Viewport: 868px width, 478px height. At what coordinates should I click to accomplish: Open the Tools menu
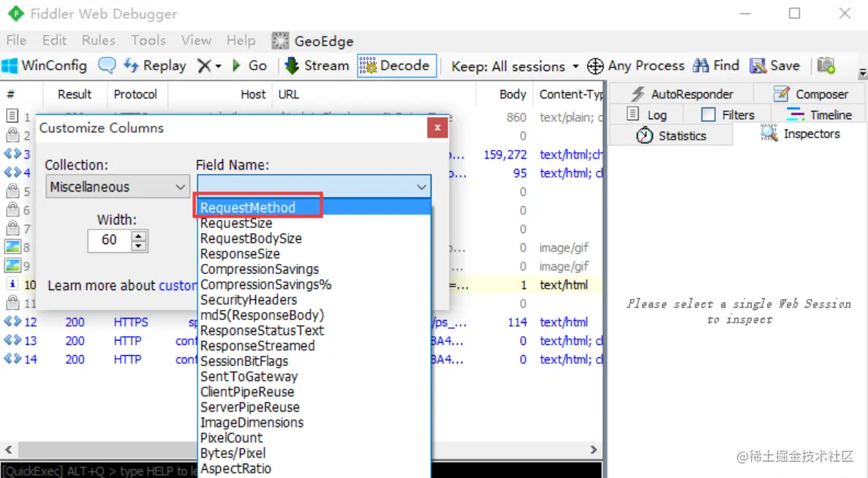click(148, 40)
